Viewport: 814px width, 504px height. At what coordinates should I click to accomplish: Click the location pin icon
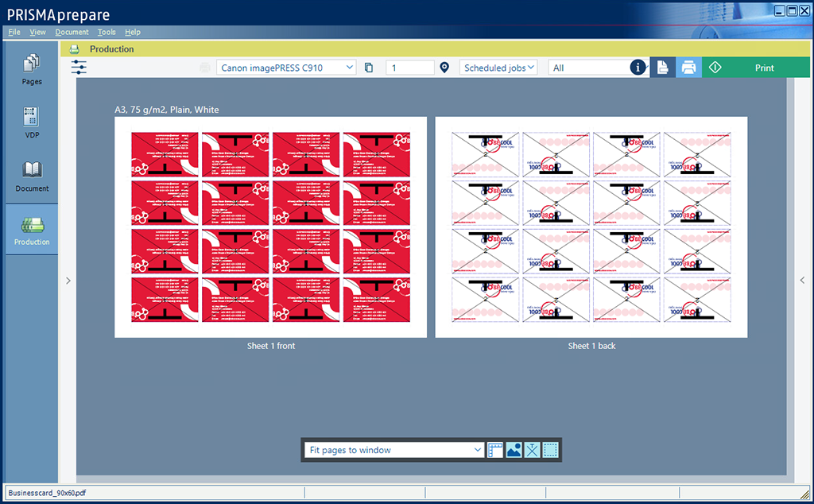coord(444,68)
